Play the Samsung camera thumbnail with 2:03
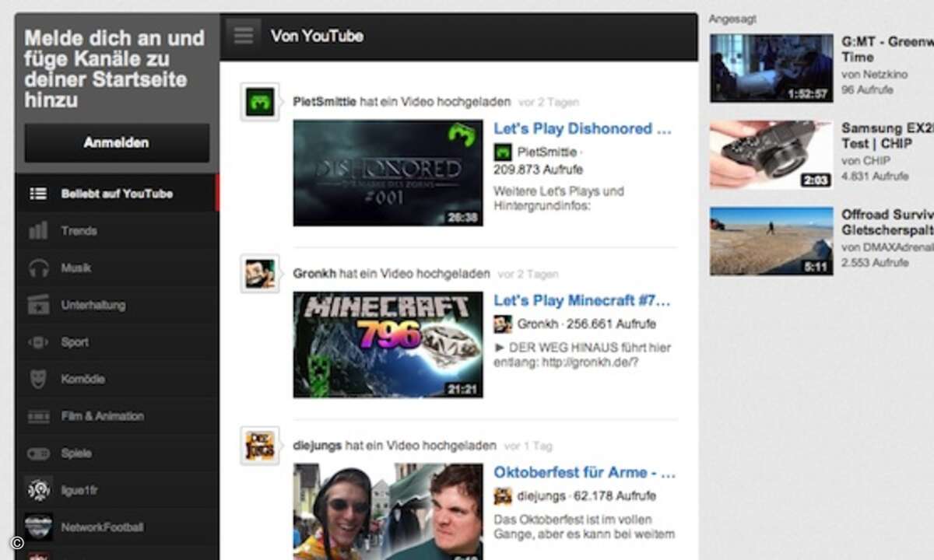Image resolution: width=934 pixels, height=560 pixels. [x=771, y=155]
